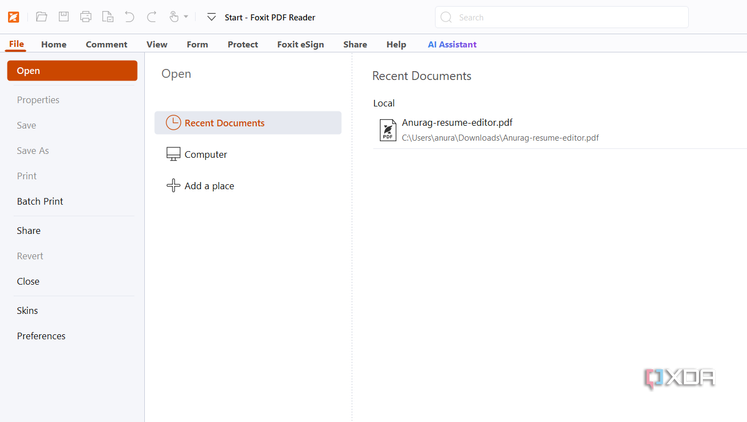Open the Comment tab
Screen dimensions: 747x422
106,44
